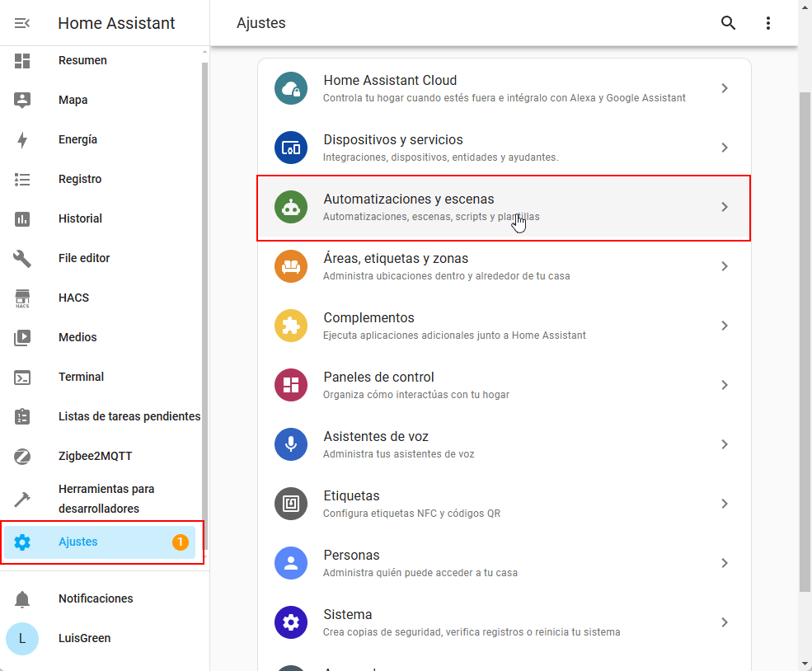Click the Etiquetas NFC icon
Screen dimensions: 812x671
coord(290,504)
